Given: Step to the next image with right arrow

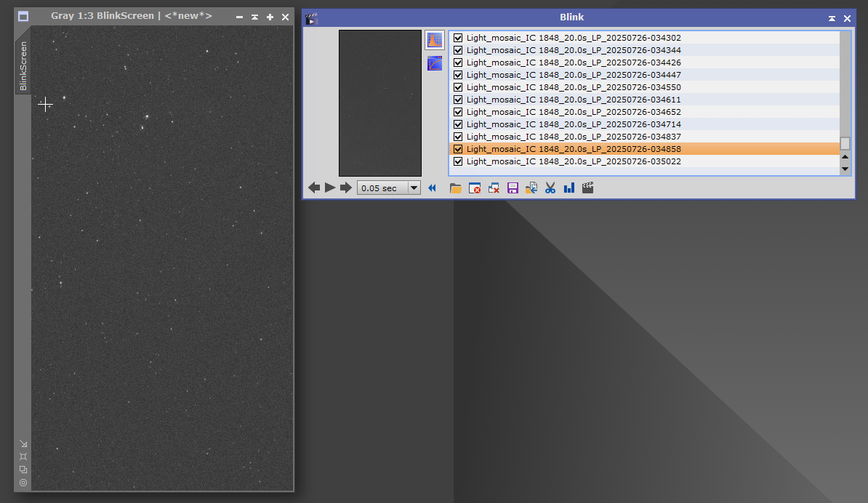Looking at the screenshot, I should 346,188.
